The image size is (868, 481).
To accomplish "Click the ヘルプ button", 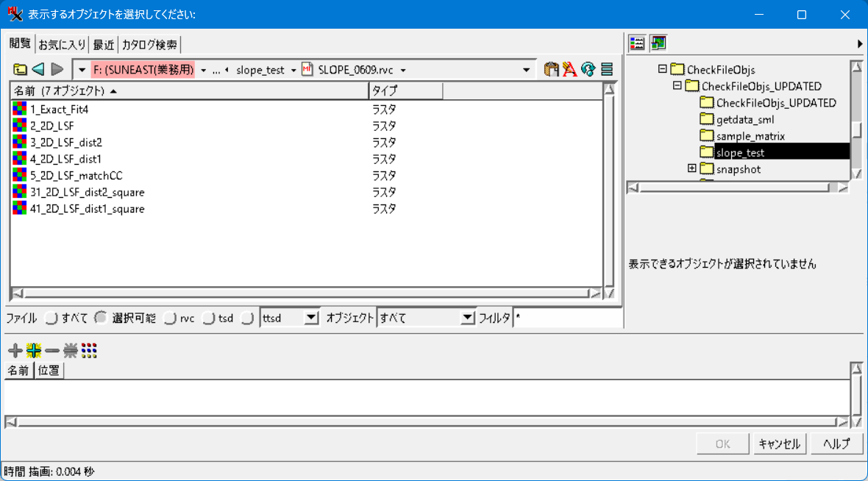I will coord(836,444).
